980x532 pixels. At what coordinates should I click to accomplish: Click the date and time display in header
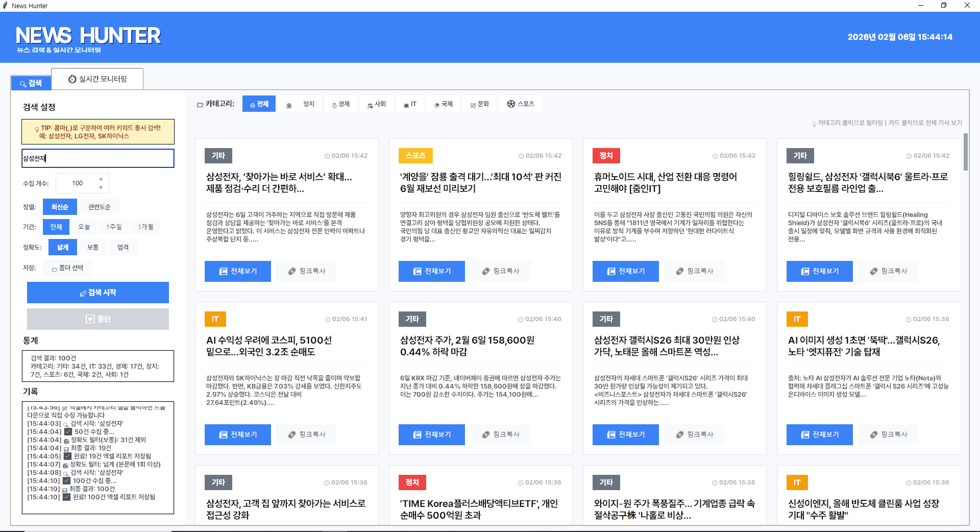click(900, 37)
